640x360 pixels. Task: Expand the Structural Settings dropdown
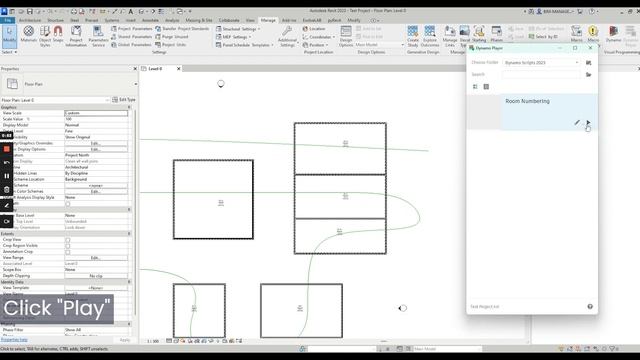point(238,29)
